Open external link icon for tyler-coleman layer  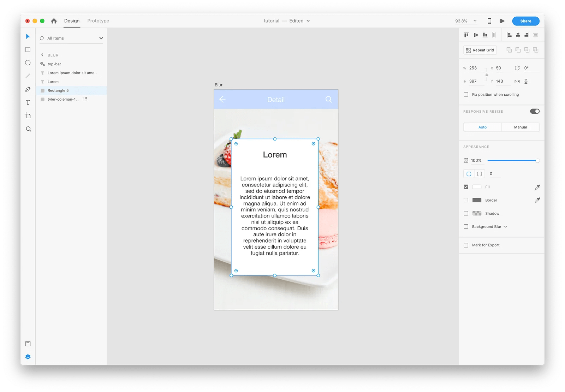coord(85,99)
